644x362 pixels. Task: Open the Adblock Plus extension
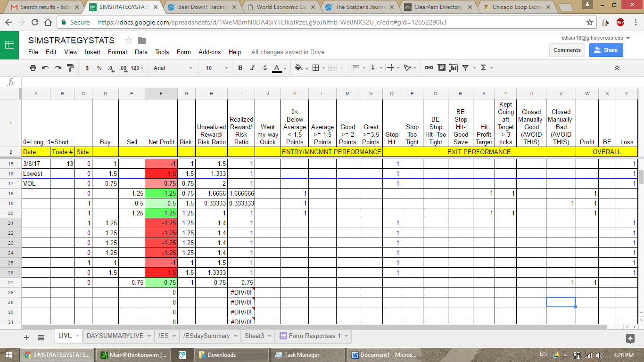620,22
